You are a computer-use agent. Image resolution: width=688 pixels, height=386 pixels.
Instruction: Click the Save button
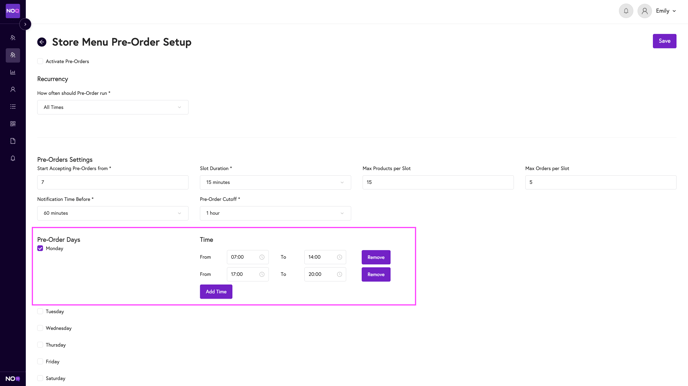coord(664,41)
